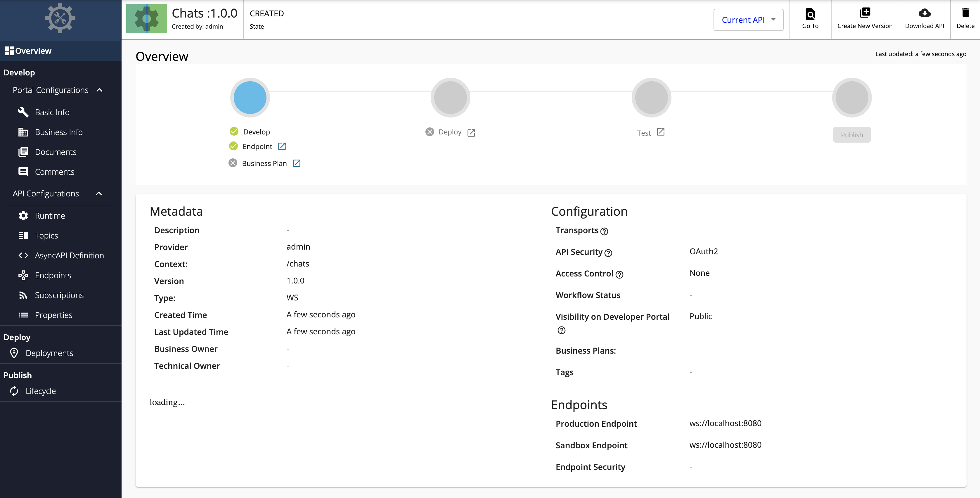This screenshot has width=980, height=498.
Task: Open the Endpoint external link
Action: click(282, 146)
